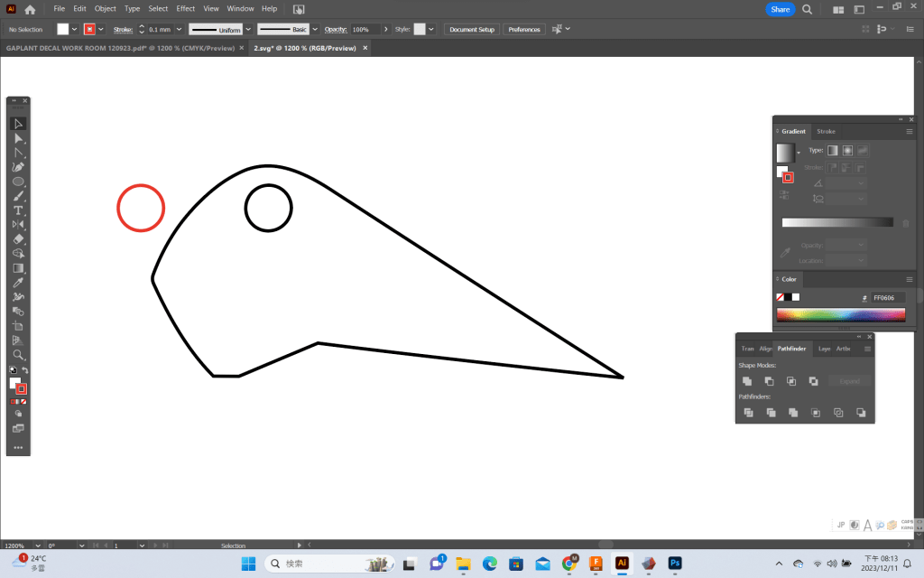Choose the Direct Selection tool

(18, 138)
